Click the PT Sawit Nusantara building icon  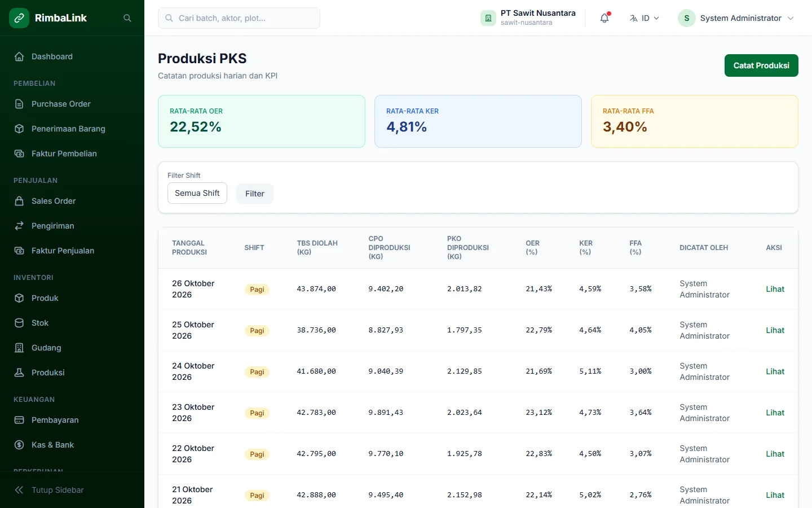(488, 18)
